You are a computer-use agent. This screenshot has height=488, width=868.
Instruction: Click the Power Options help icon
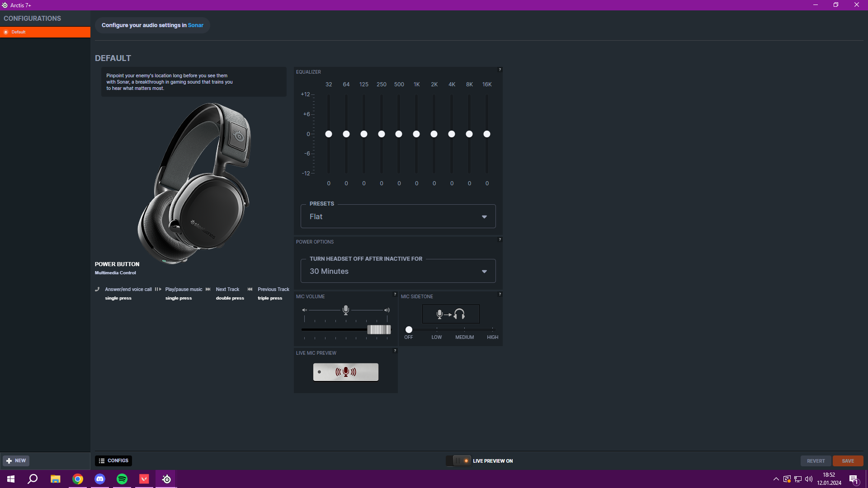[x=500, y=239]
